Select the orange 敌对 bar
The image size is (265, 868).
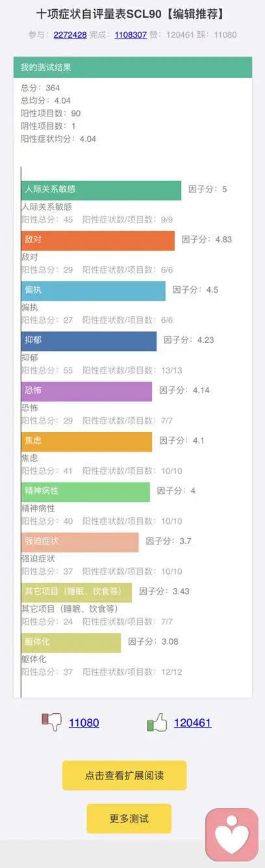(98, 240)
